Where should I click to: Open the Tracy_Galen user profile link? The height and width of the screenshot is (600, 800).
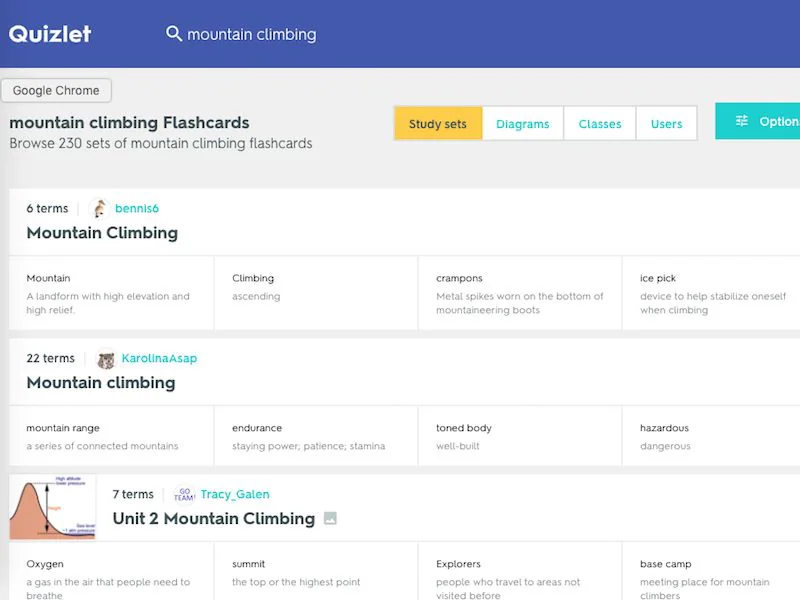[235, 494]
